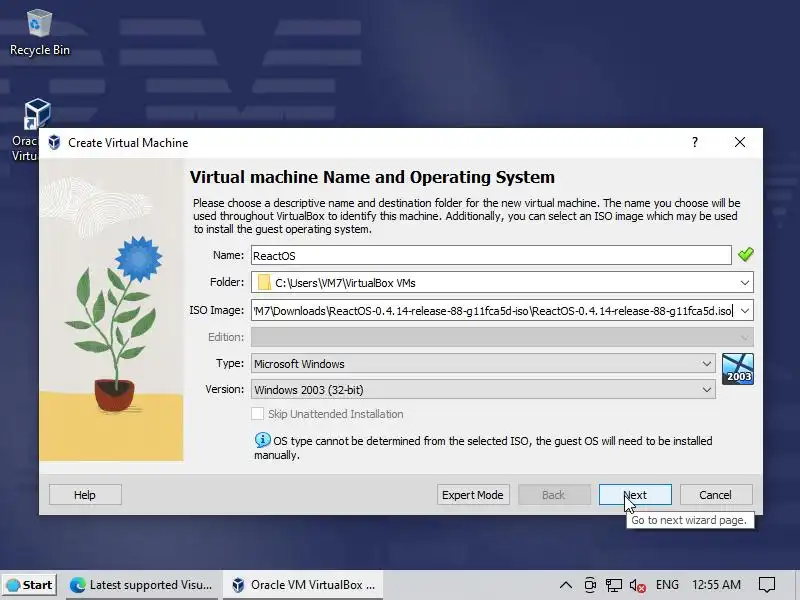Toggle Skip Unattended Installation checkbox

258,413
